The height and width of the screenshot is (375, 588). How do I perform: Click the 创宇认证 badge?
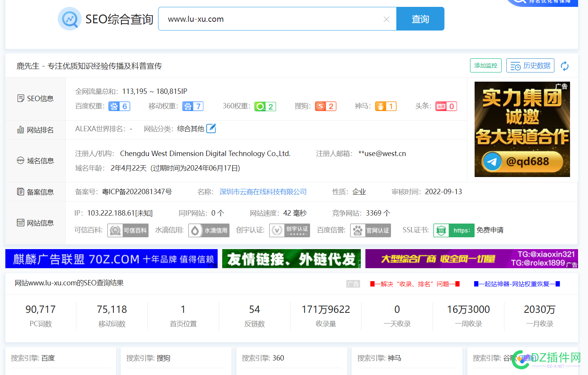(289, 230)
